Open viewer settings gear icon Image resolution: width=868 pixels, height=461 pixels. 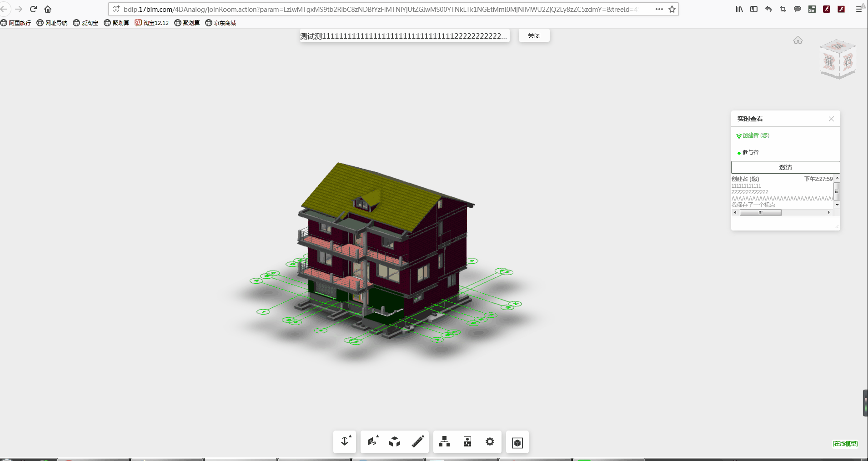pyautogui.click(x=490, y=441)
